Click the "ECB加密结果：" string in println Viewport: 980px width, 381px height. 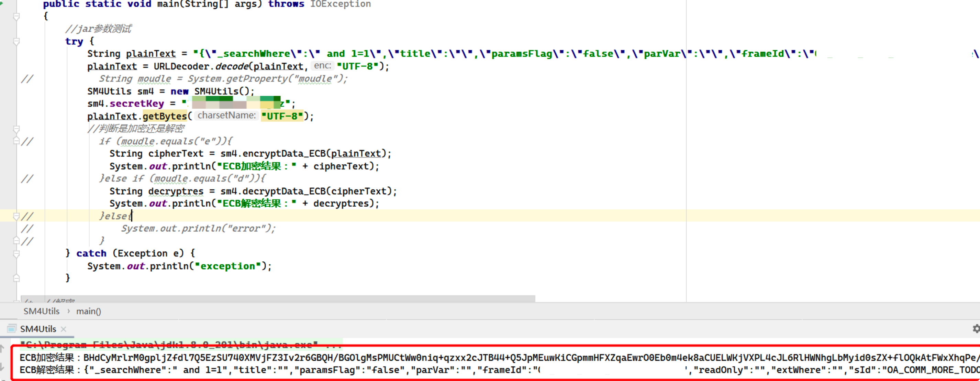pyautogui.click(x=256, y=166)
